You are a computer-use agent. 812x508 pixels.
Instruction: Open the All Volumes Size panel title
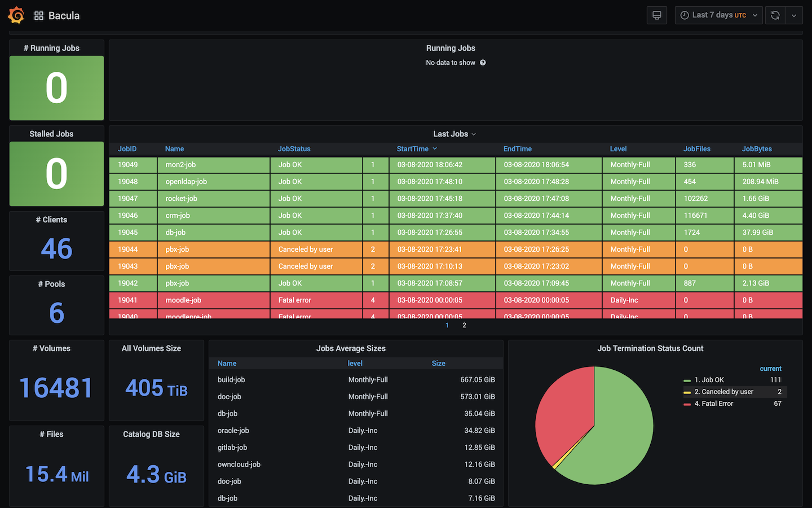[151, 348]
